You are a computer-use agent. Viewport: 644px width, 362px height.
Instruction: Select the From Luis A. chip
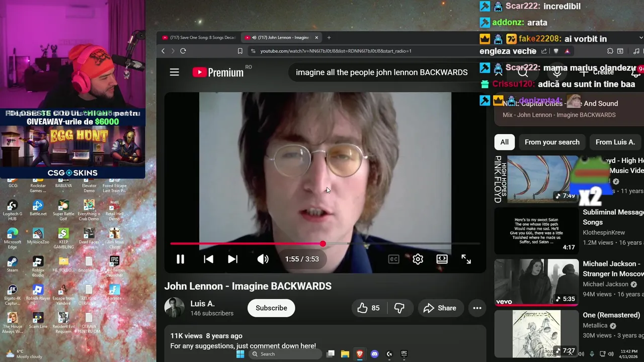point(615,142)
